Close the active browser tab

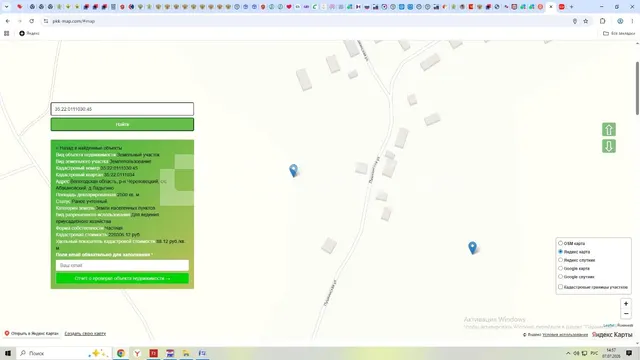pyautogui.click(x=551, y=7)
